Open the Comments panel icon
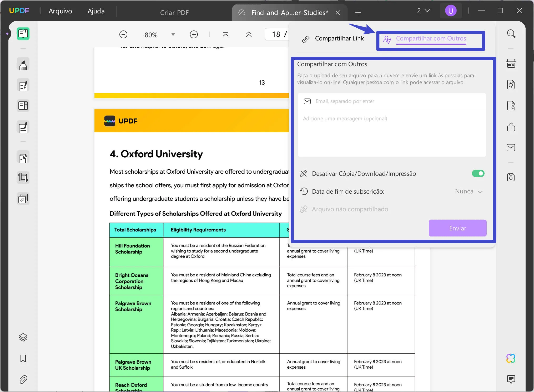This screenshot has width=534, height=392. tap(511, 379)
